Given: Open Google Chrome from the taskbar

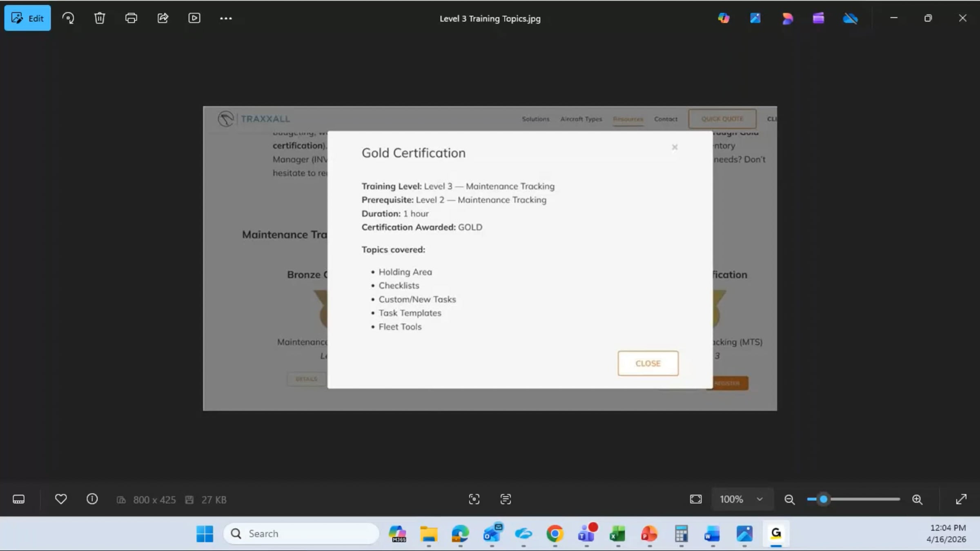Looking at the screenshot, I should pos(555,533).
